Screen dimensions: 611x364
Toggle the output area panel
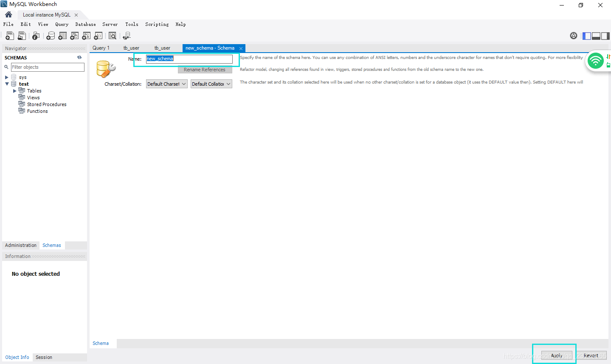[596, 36]
